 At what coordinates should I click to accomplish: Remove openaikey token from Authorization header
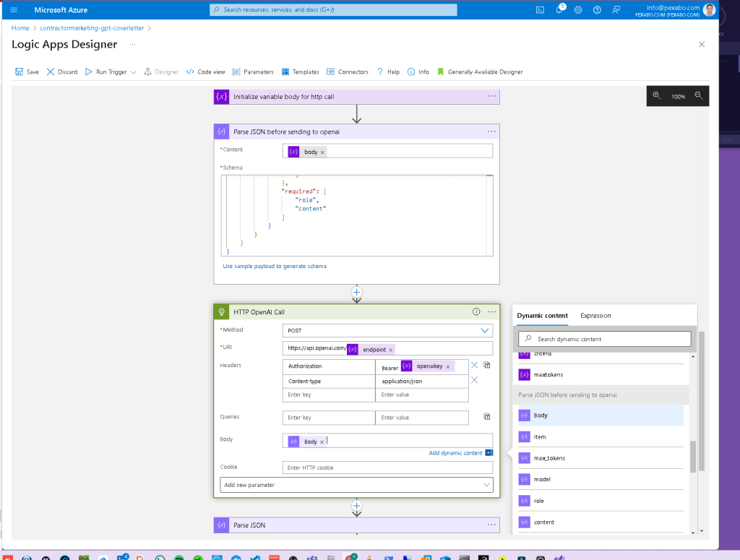448,366
